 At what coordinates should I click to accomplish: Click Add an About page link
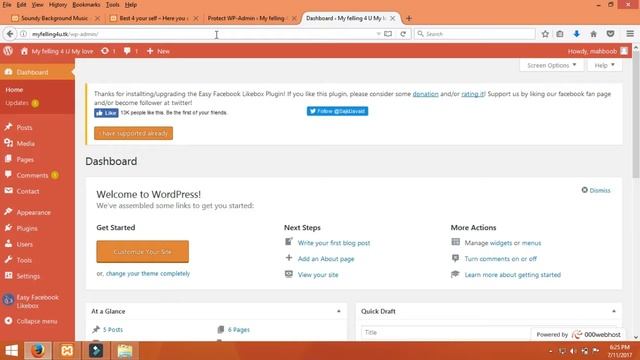[326, 259]
